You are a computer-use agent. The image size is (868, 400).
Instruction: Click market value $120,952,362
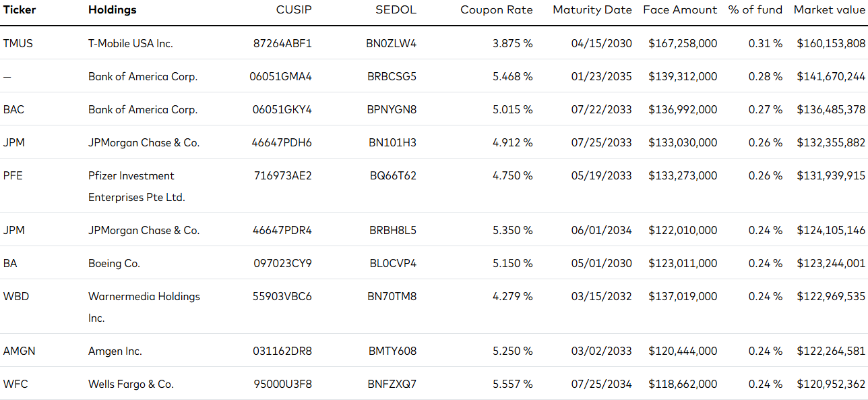pyautogui.click(x=831, y=384)
